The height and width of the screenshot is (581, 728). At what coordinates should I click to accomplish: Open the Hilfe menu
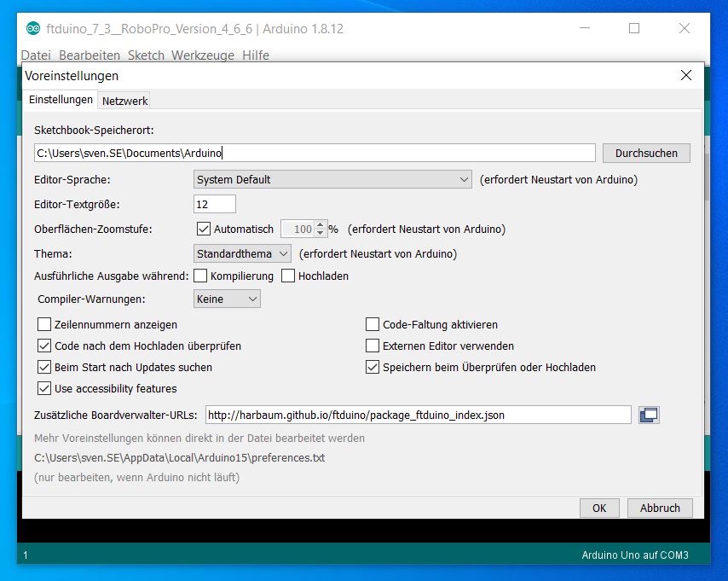click(256, 55)
